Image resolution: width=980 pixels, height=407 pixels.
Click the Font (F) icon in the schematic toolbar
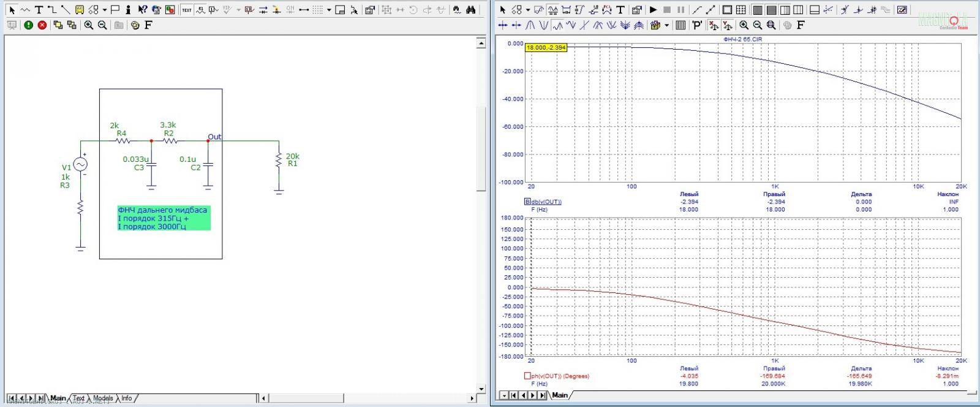point(148,25)
